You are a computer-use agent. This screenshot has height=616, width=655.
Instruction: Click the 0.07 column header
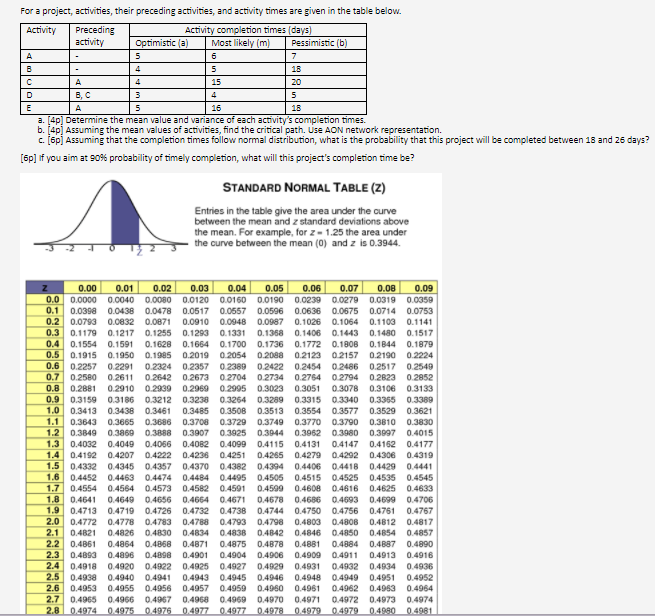point(344,288)
